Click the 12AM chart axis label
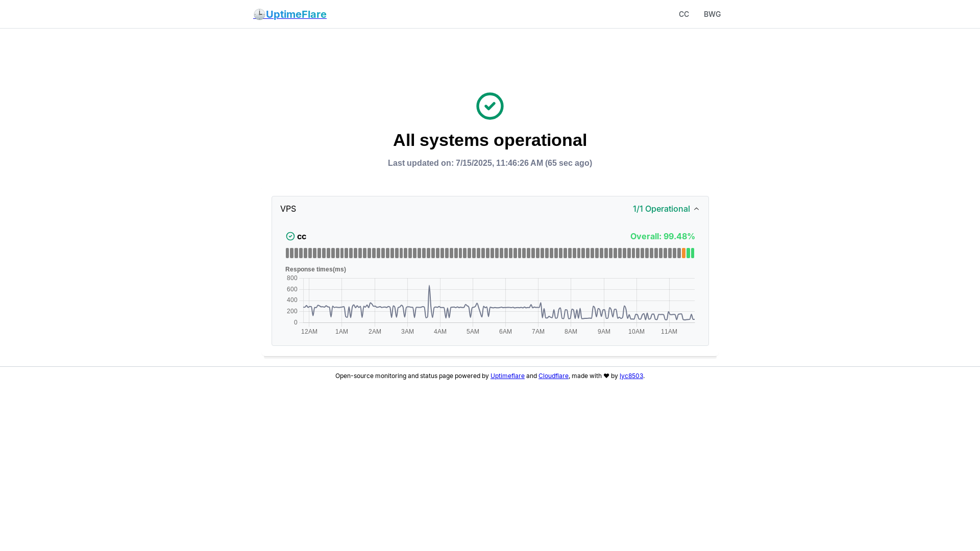Screen dimensions: 980x551 point(309,332)
